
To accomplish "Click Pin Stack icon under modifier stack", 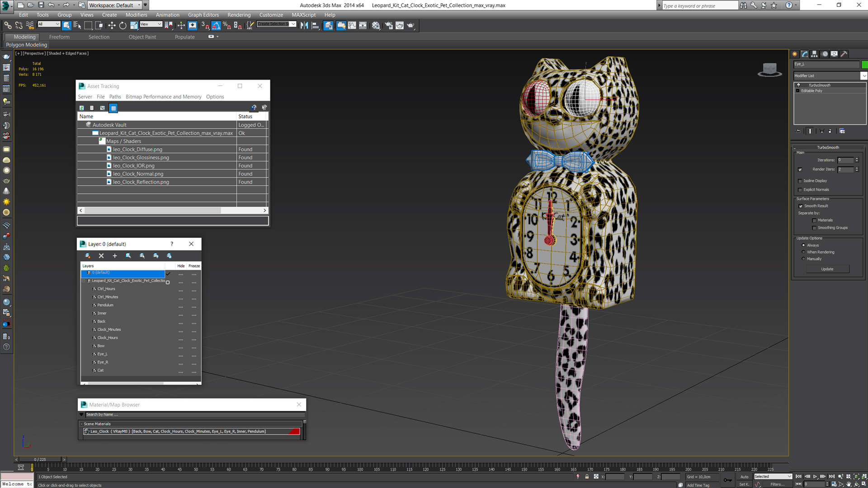I will coord(798,131).
